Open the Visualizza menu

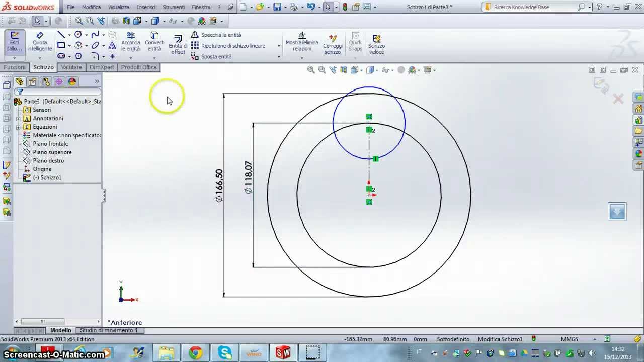(118, 7)
